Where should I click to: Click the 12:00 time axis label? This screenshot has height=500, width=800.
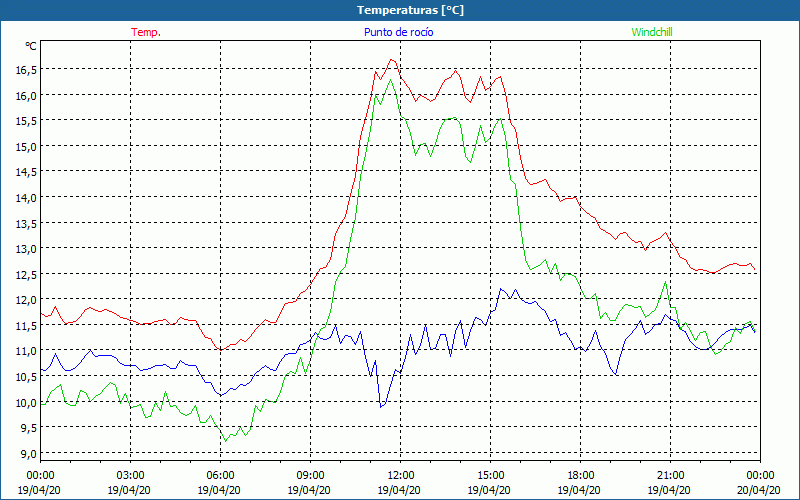click(401, 476)
